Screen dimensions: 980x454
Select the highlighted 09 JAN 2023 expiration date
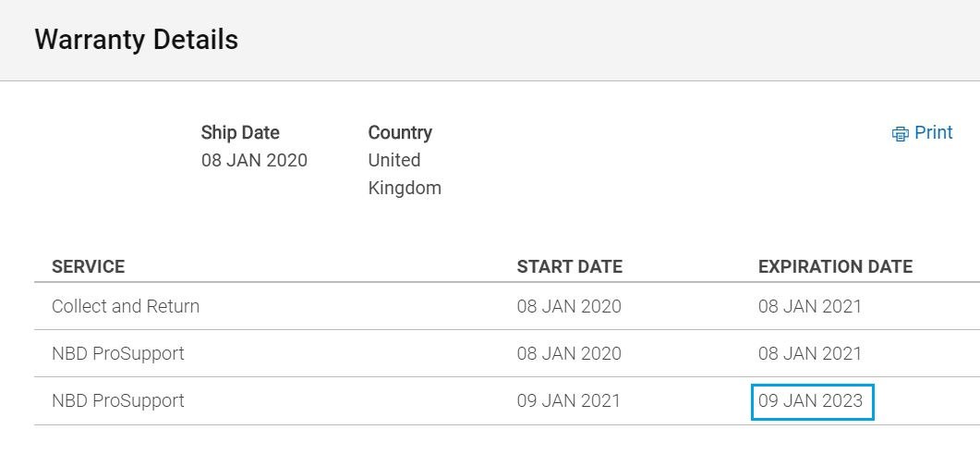[812, 401]
